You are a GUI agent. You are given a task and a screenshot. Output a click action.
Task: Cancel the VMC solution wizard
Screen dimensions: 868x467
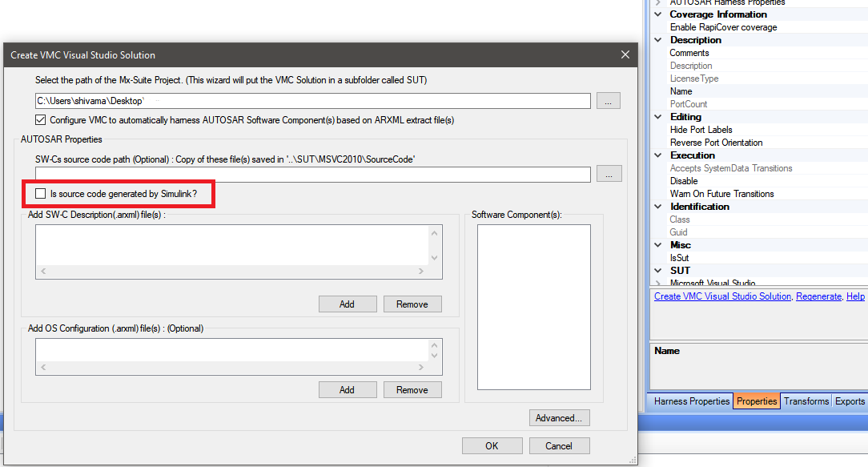559,445
